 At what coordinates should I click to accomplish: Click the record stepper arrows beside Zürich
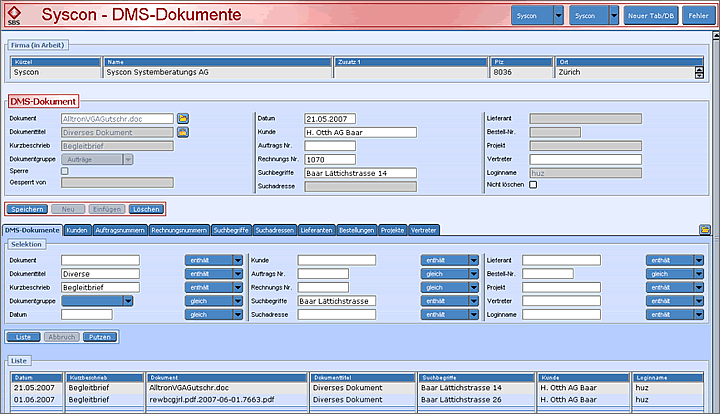tap(698, 72)
